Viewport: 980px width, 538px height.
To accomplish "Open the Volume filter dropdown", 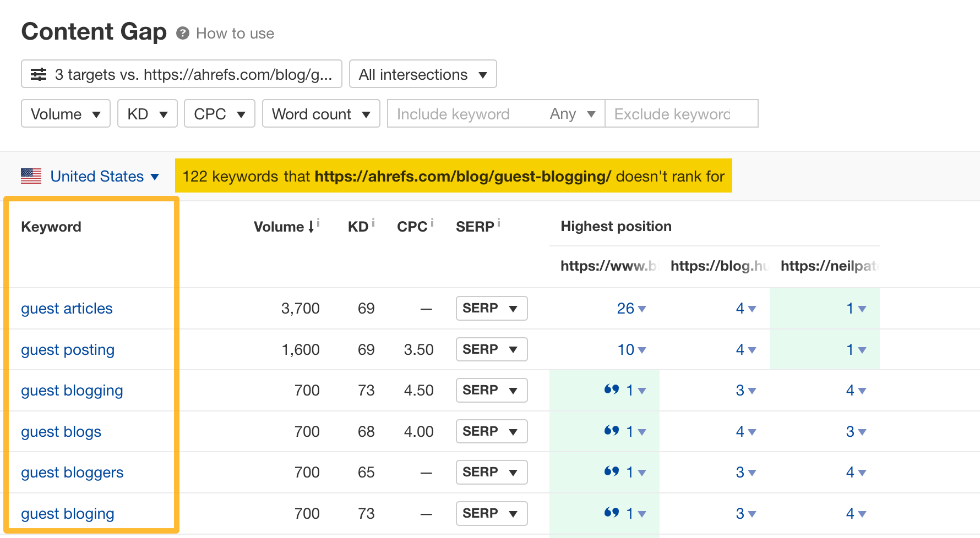I will coord(66,113).
